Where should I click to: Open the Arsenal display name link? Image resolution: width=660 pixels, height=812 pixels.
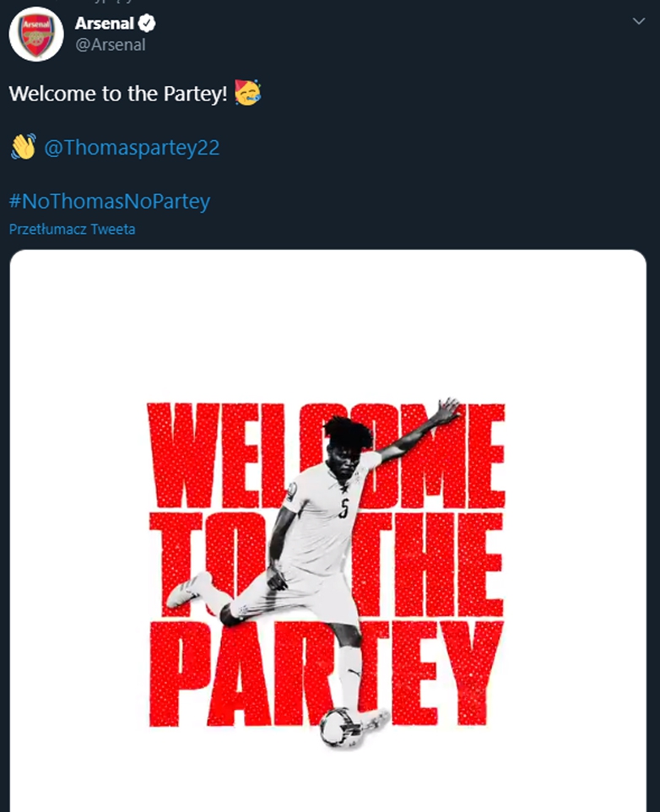tap(104, 24)
